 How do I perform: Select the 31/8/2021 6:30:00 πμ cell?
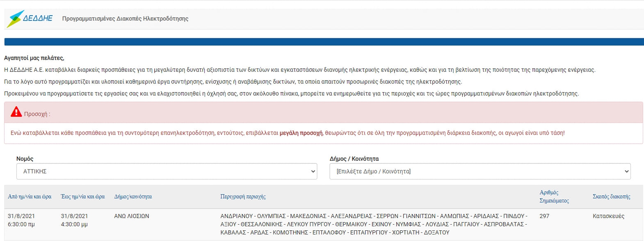coord(21,220)
